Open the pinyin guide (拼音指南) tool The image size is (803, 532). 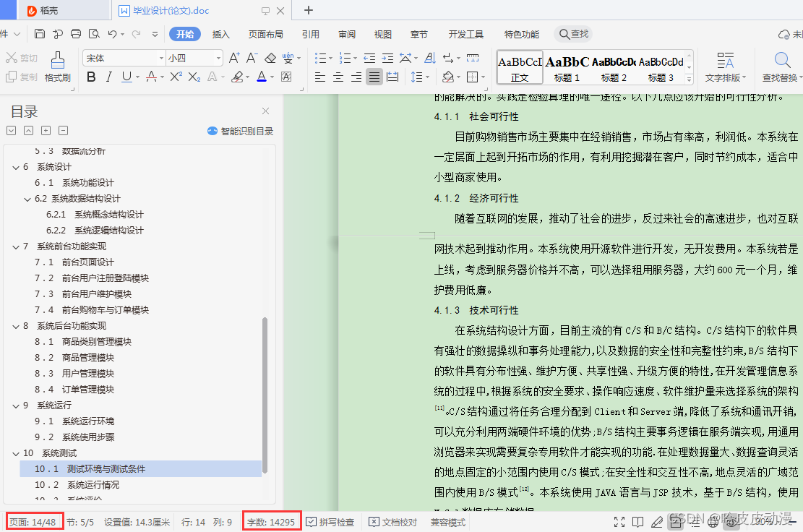coord(287,57)
